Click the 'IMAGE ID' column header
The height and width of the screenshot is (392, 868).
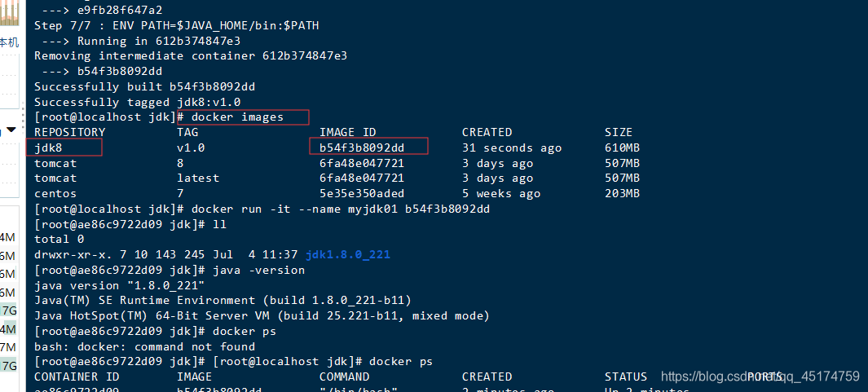click(348, 132)
